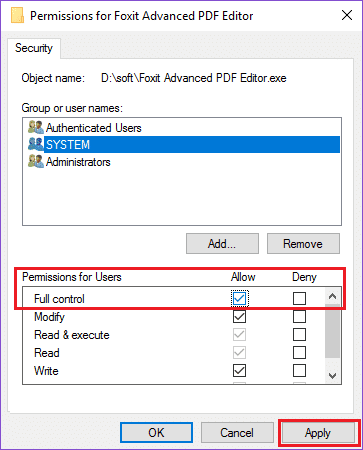Viewport: 363px width, 450px height.
Task: Click the permissions list scroll up arrow
Action: 332,296
